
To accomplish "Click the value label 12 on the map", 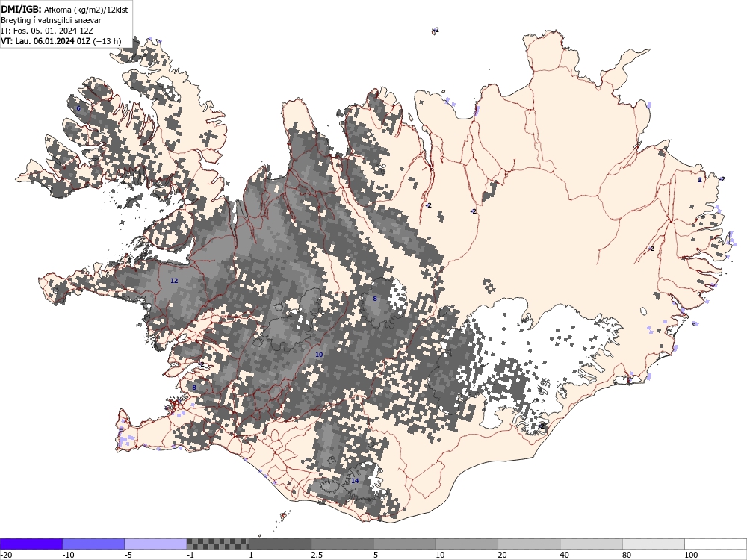I will (174, 281).
